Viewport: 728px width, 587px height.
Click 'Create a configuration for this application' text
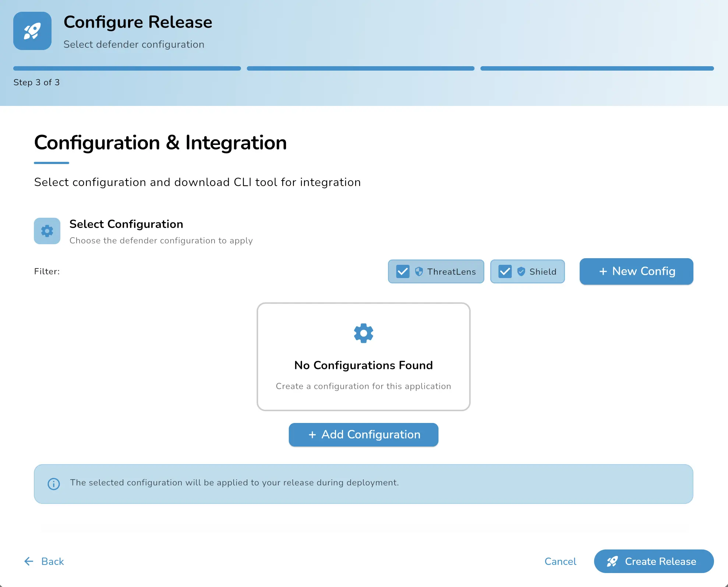[364, 386]
